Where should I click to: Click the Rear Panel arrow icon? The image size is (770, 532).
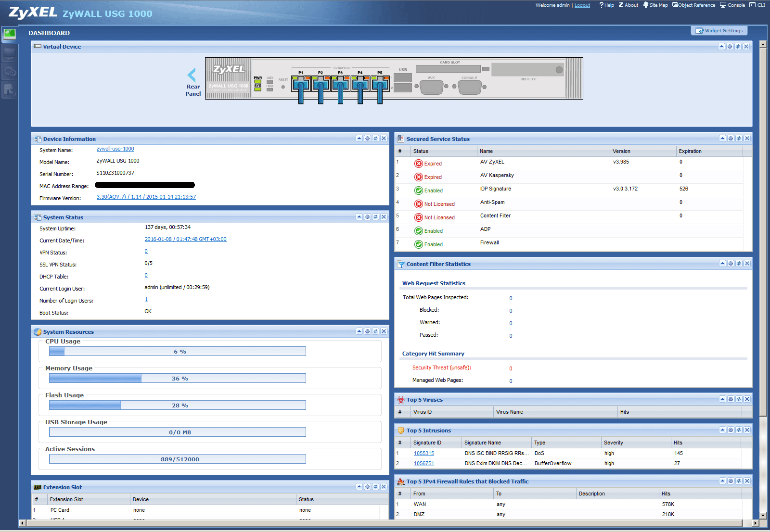pos(192,75)
